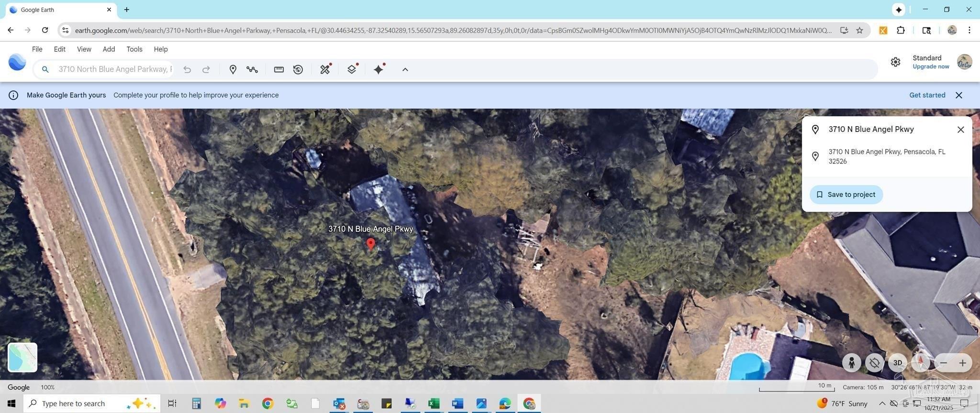Open the ruler measure tool
Screen dimensions: 980x413
pyautogui.click(x=278, y=69)
